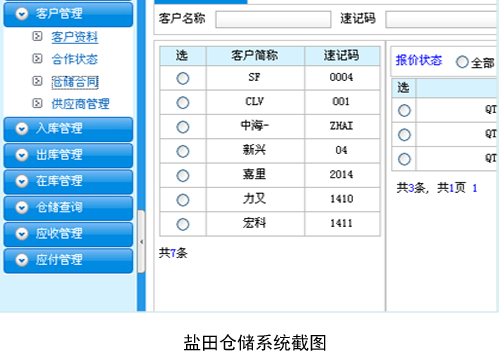The width and height of the screenshot is (499, 360).
Task: Expand the 入库管理 section chevron
Action: click(22, 129)
